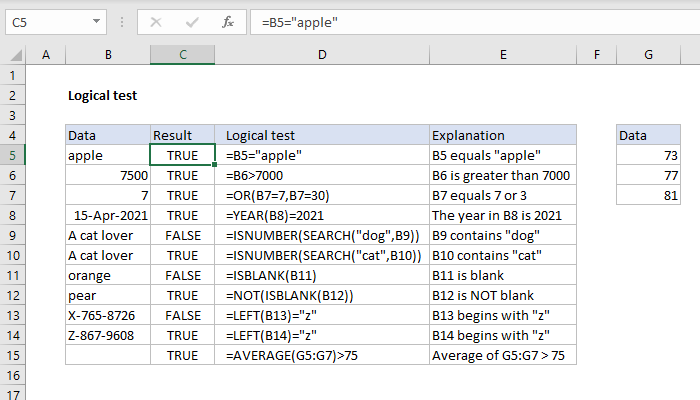Click the =AVERAGE(G5:G7)>75 cell

click(x=322, y=355)
